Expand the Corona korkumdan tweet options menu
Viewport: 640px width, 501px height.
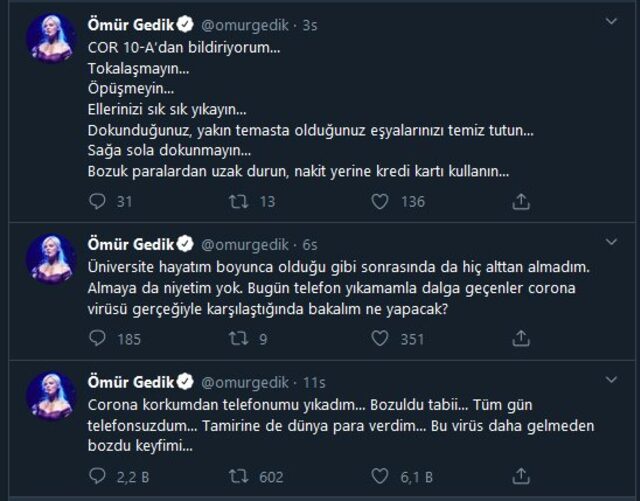(x=612, y=381)
